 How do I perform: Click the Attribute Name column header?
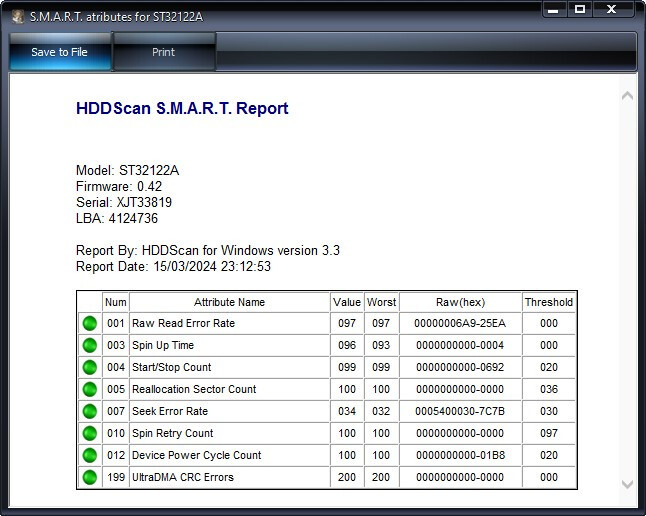pyautogui.click(x=229, y=302)
